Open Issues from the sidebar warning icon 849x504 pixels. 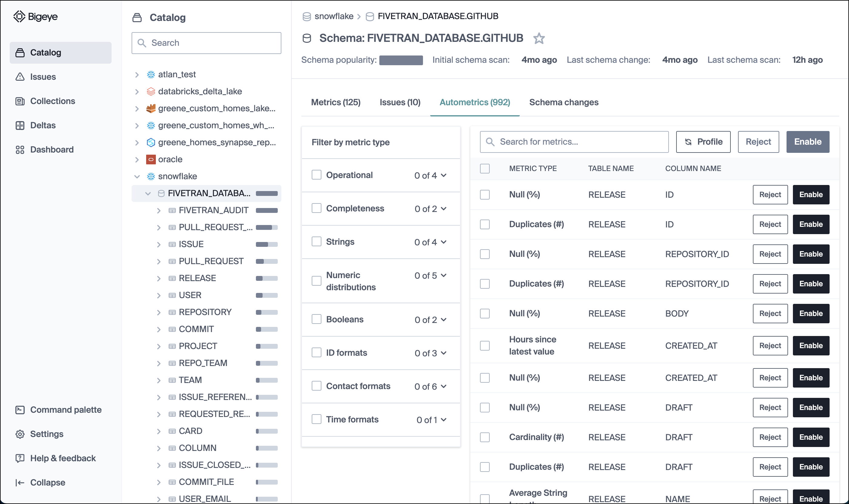(x=20, y=77)
